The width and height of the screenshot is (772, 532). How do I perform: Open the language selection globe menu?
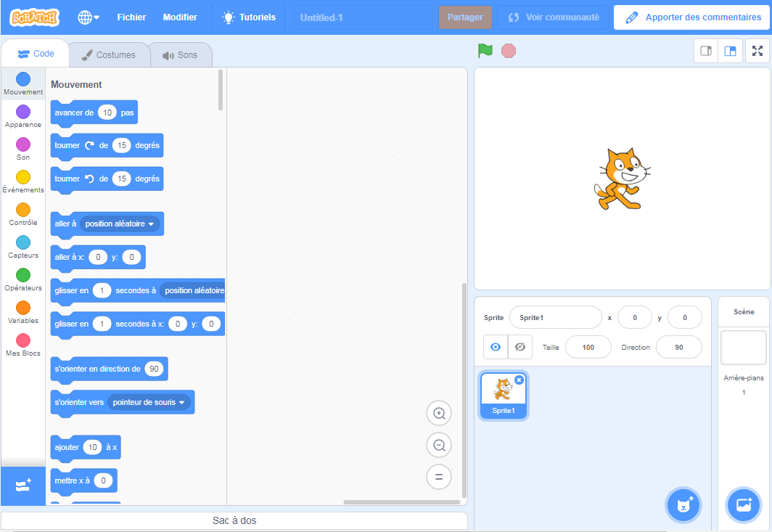[x=87, y=17]
